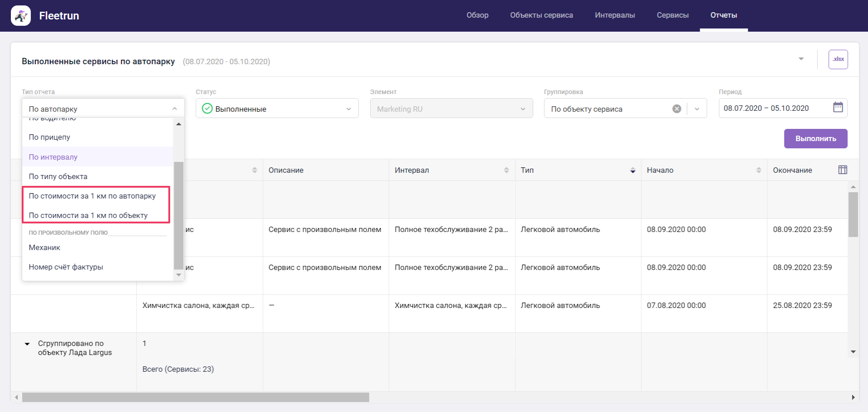Click the Период date range field
This screenshot has width=868, height=412.
pyautogui.click(x=774, y=109)
